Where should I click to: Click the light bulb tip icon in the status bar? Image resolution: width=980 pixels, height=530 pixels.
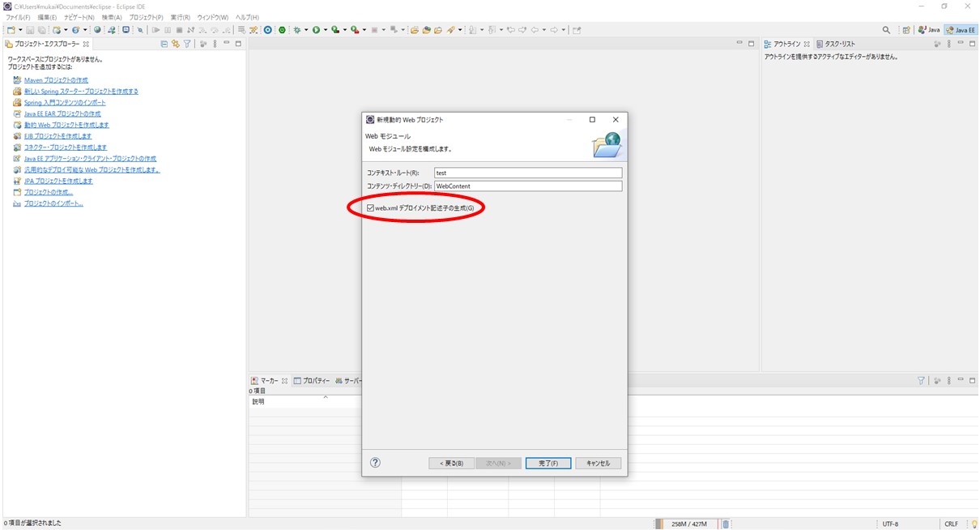[974, 524]
